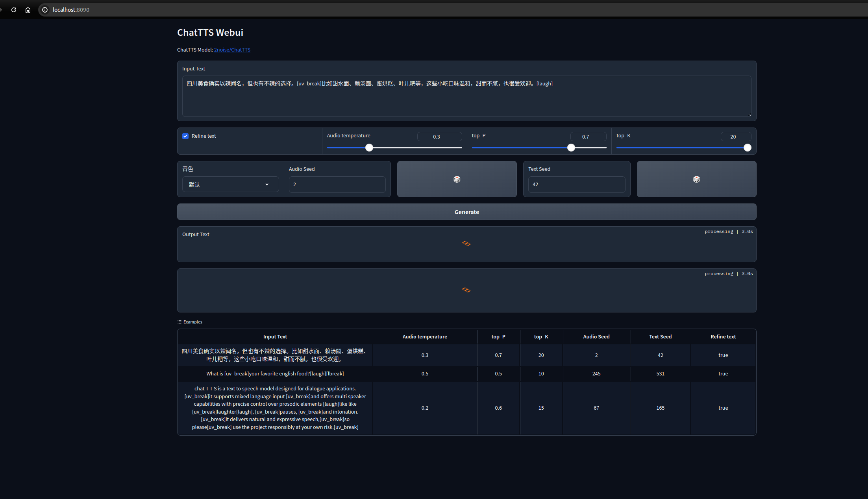The height and width of the screenshot is (499, 868).
Task: Adjust the top_K slider handle
Action: point(747,148)
